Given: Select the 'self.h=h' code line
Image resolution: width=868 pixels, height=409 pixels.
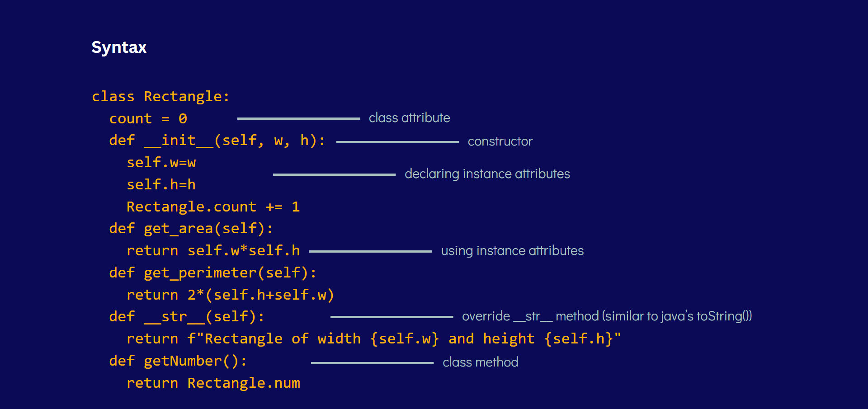Looking at the screenshot, I should 161,185.
